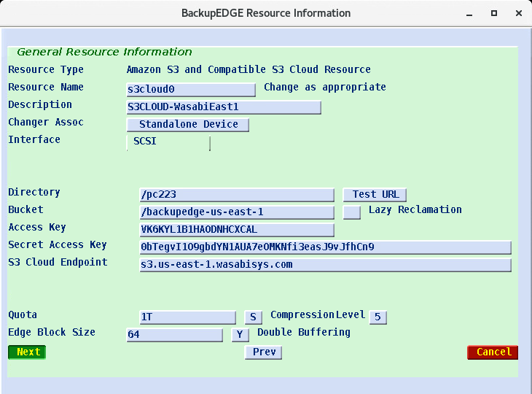The image size is (532, 394).
Task: Open the Standalone Device changer selector
Action: (188, 125)
